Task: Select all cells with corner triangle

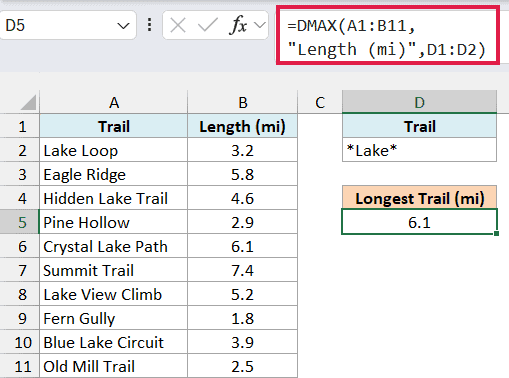Action: point(28,102)
